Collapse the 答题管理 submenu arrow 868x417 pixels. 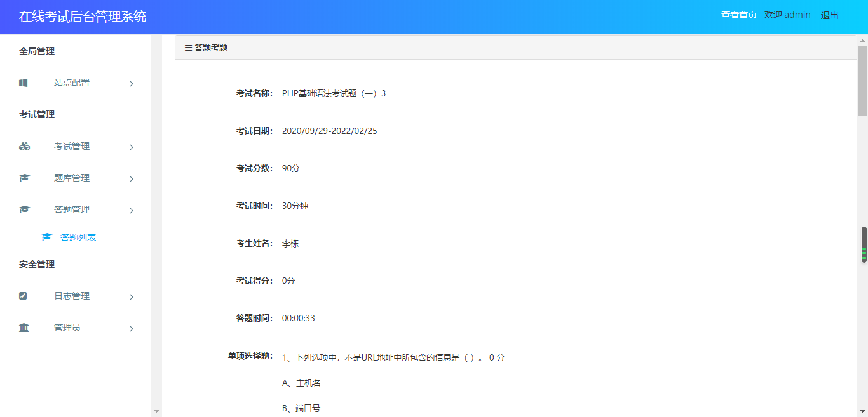(x=131, y=210)
